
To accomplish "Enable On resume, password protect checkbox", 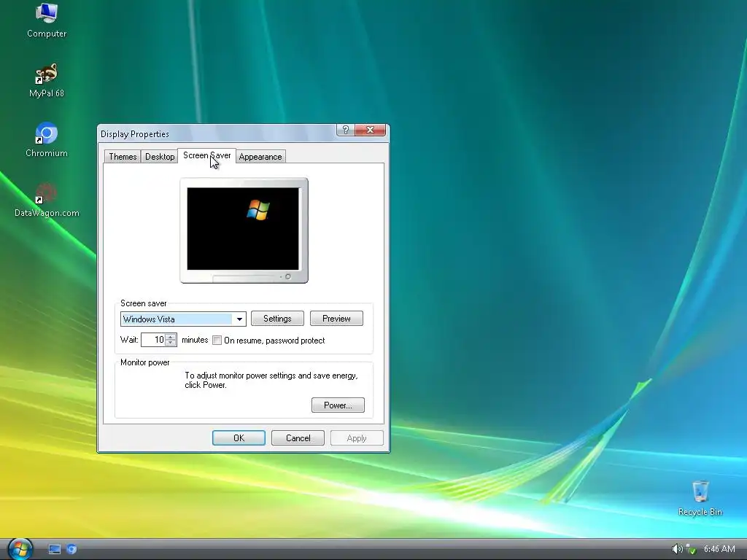I will click(x=217, y=340).
